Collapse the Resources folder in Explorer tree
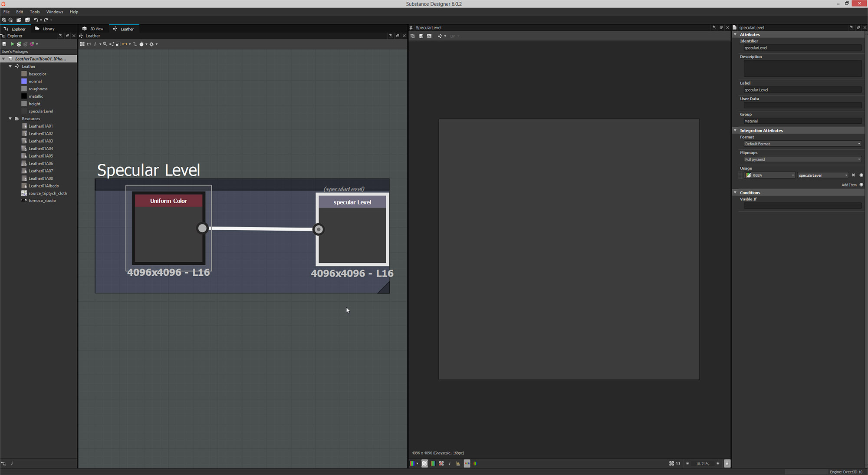Image resolution: width=868 pixels, height=475 pixels. [10, 119]
